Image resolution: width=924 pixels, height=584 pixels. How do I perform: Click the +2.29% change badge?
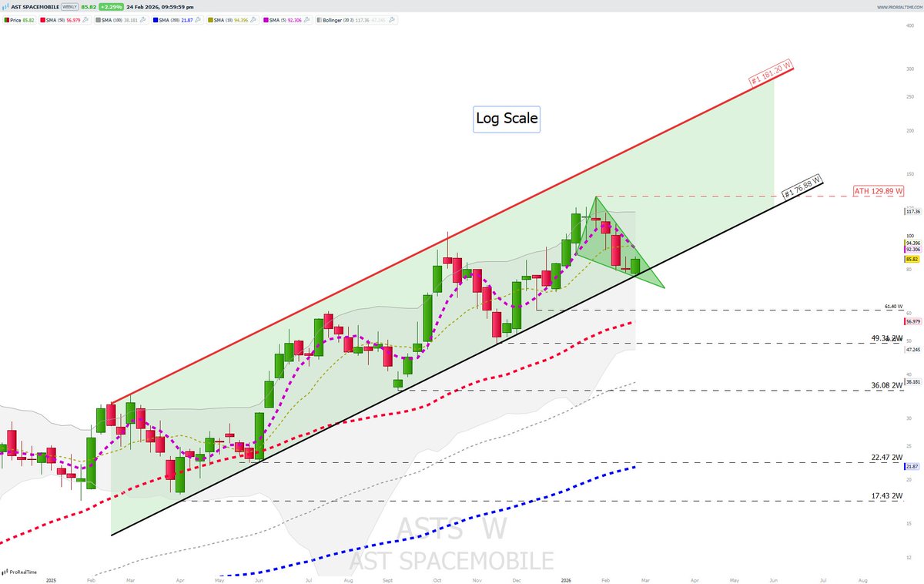[x=111, y=7]
